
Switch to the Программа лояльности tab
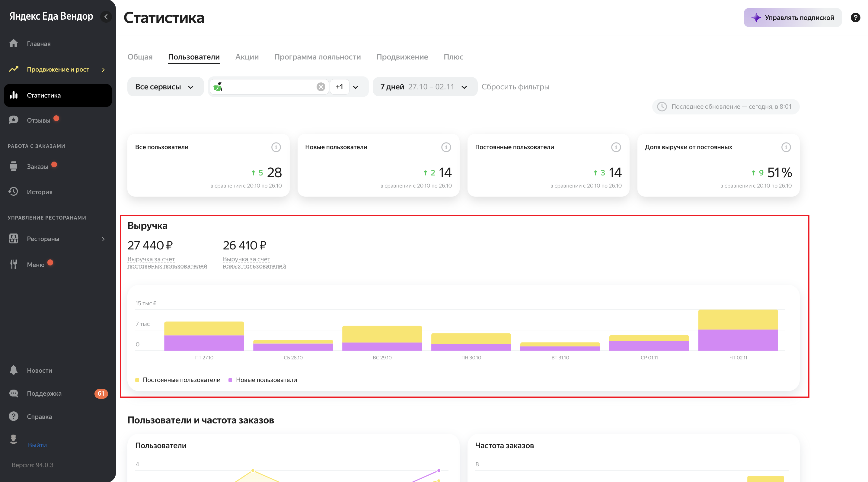click(x=317, y=57)
